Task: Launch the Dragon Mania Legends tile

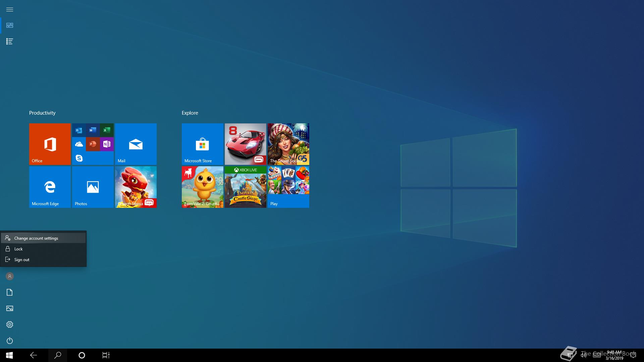Action: pyautogui.click(x=136, y=187)
